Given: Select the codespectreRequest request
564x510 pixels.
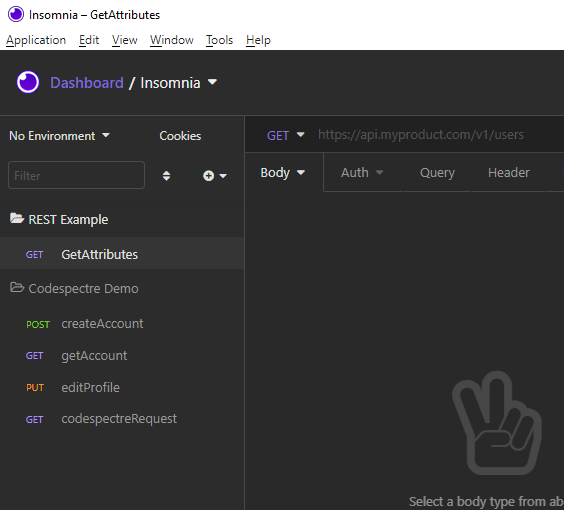Looking at the screenshot, I should 122,419.
